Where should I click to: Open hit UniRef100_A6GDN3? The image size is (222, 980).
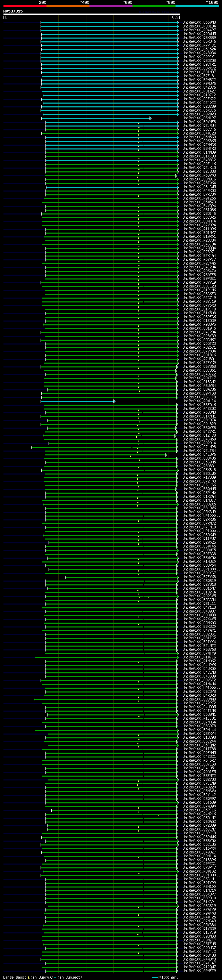tap(199, 413)
